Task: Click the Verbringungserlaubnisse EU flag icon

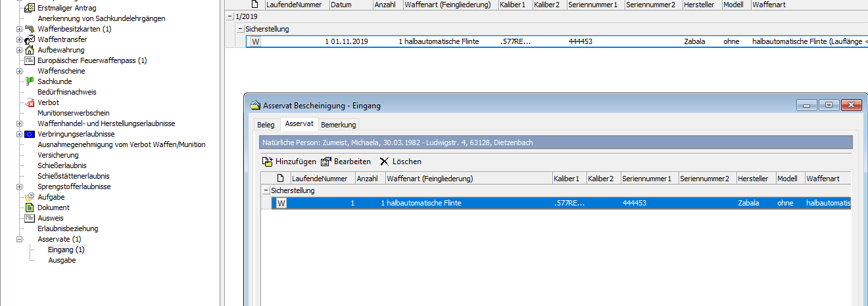Action: [30, 134]
